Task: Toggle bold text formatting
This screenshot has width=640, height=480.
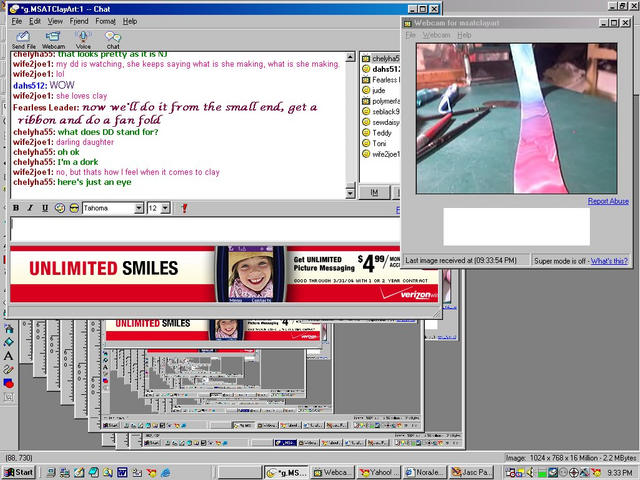Action: point(16,208)
